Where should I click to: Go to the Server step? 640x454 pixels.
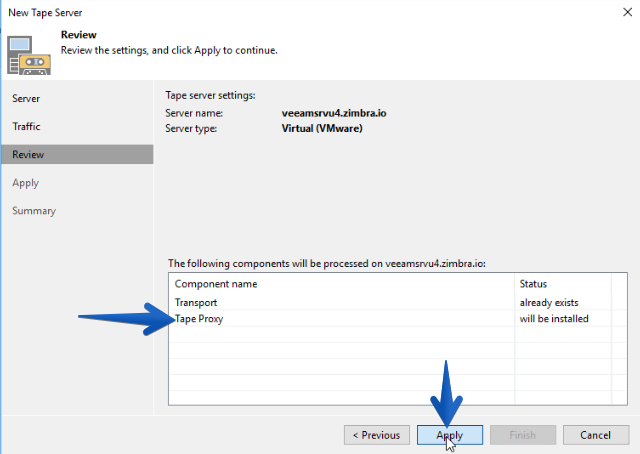(x=26, y=98)
